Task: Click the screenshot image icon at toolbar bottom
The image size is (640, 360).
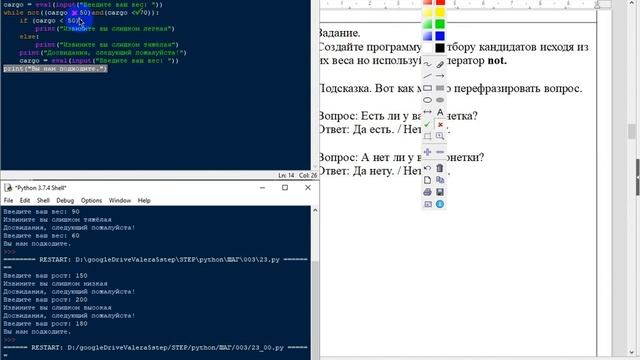Action: click(x=427, y=204)
